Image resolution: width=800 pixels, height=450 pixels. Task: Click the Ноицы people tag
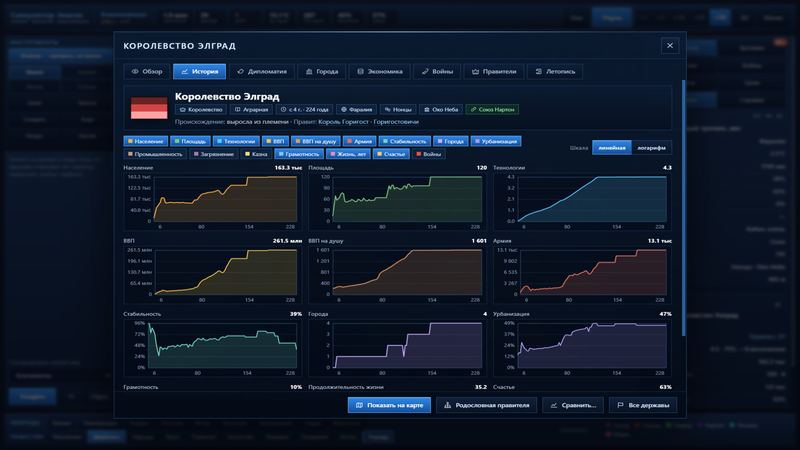click(x=398, y=109)
